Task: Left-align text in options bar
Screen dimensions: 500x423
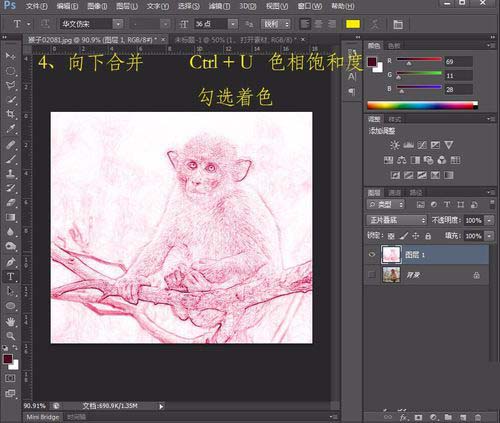Action: point(304,24)
